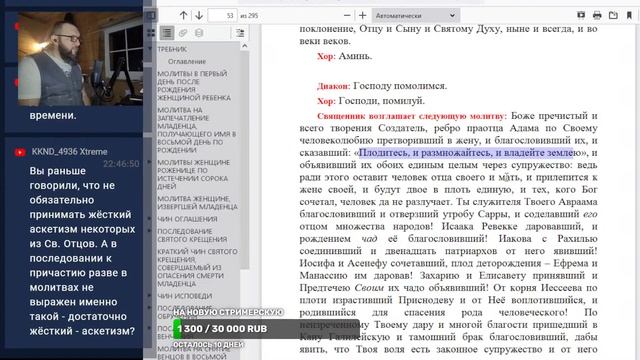Expand the ЧИН ОГЛАШЕНИЯ outline section

150,219
